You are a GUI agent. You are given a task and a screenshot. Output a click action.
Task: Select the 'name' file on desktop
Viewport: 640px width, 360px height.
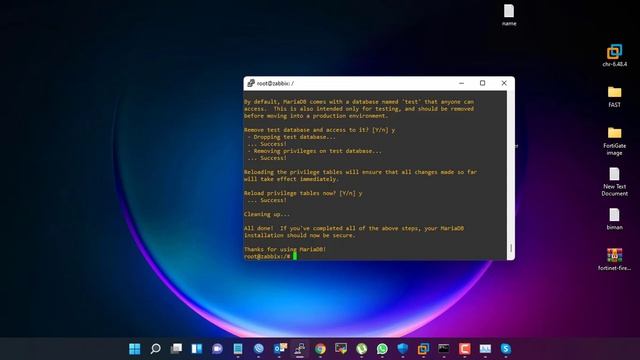(509, 15)
